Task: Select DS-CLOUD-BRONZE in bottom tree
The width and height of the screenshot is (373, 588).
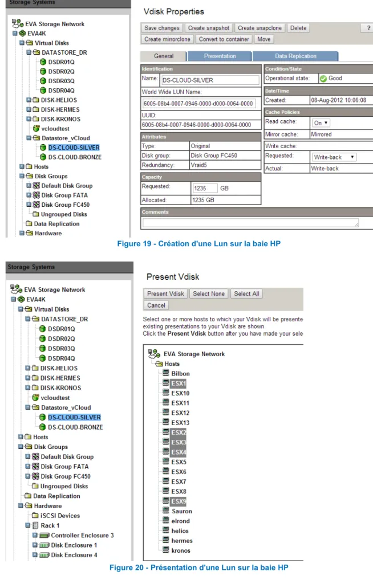Action: pos(75,427)
